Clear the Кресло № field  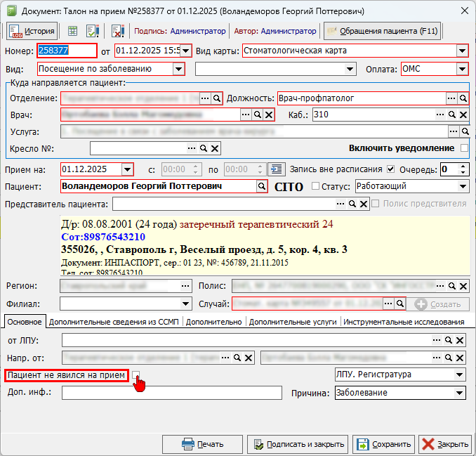216,148
